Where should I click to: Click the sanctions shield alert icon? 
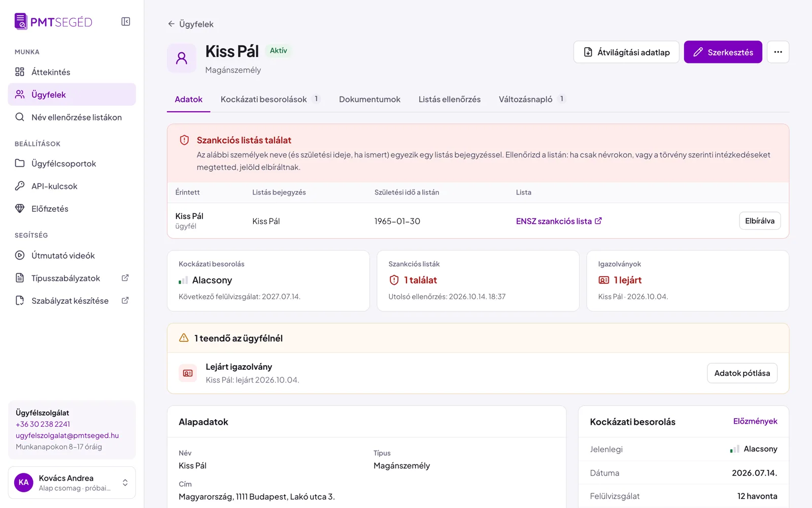pos(184,140)
